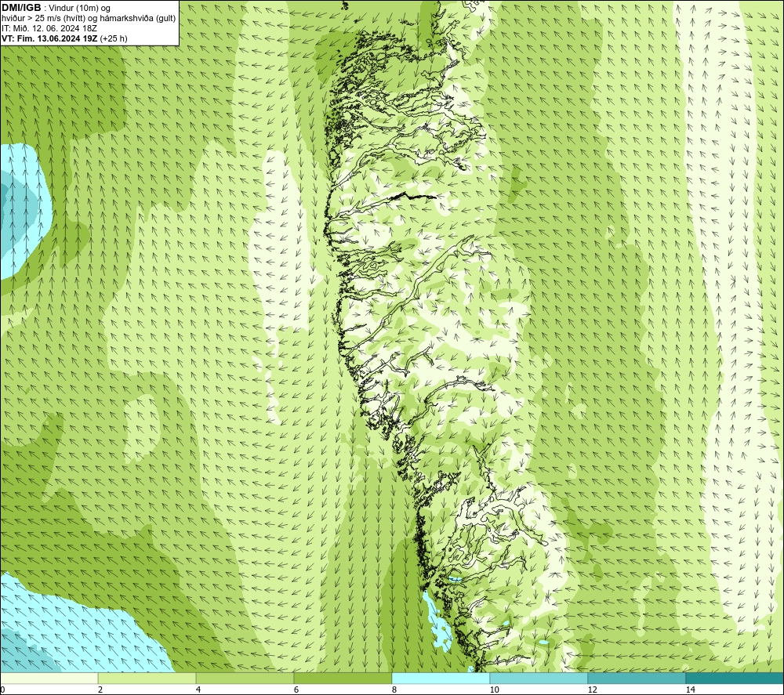This screenshot has width=784, height=695.
Task: Click the 'DMI/IGB' title text
Action: tap(21, 8)
